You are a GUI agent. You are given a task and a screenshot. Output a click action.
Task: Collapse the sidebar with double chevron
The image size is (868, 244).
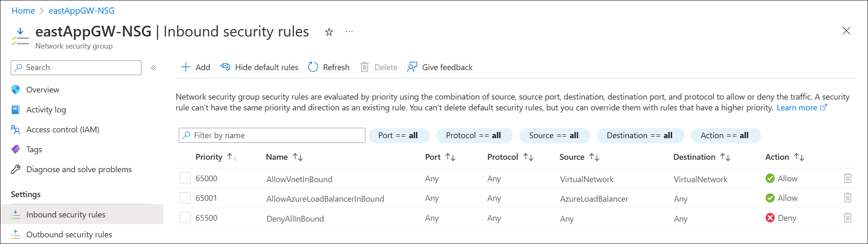tap(153, 68)
